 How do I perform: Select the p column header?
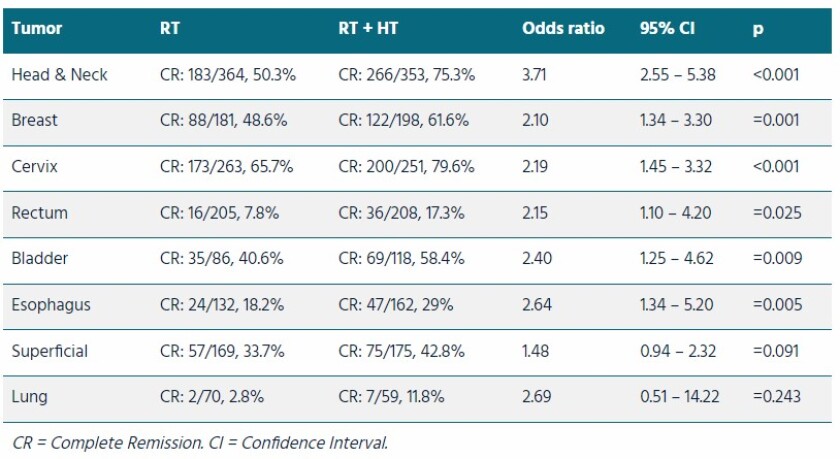click(758, 28)
